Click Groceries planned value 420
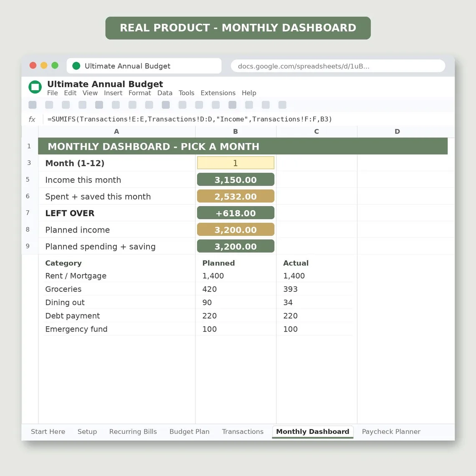 pyautogui.click(x=210, y=289)
